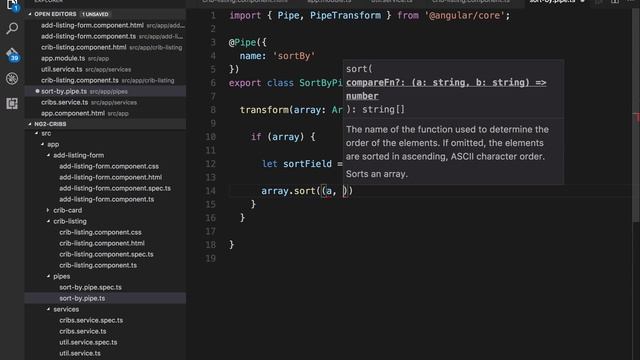Open app.component.html in Open Editors
Viewport: 640px width, 360px height.
105,113
